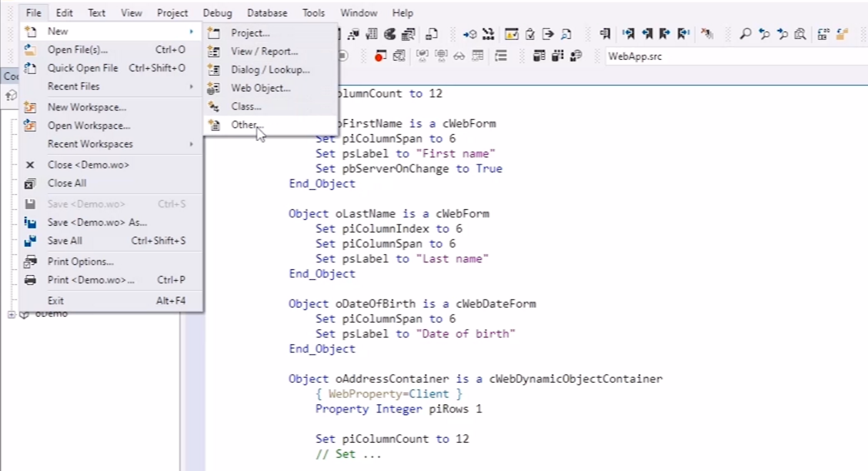Choose Web Object... in the New submenu
This screenshot has height=471, width=868.
tap(260, 88)
